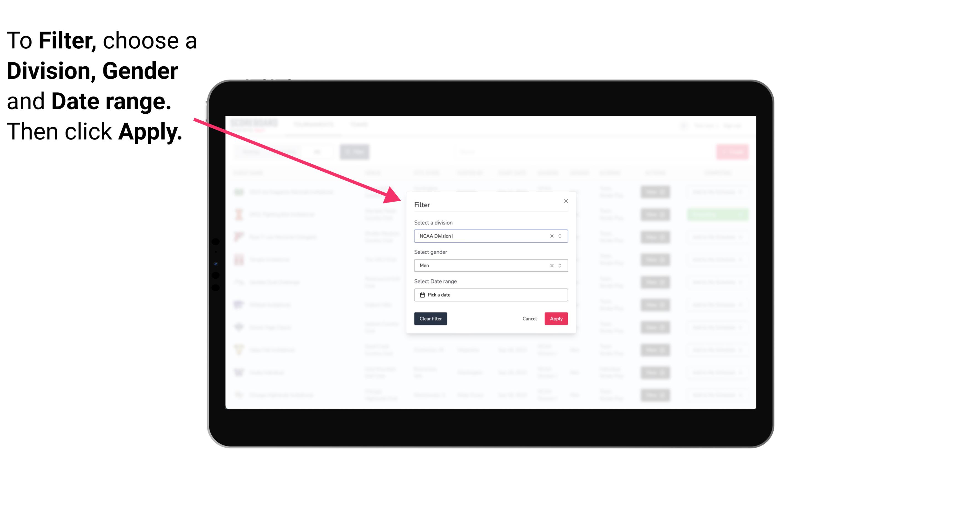
Task: Click Cancel to dismiss the filter dialog
Action: pyautogui.click(x=529, y=319)
